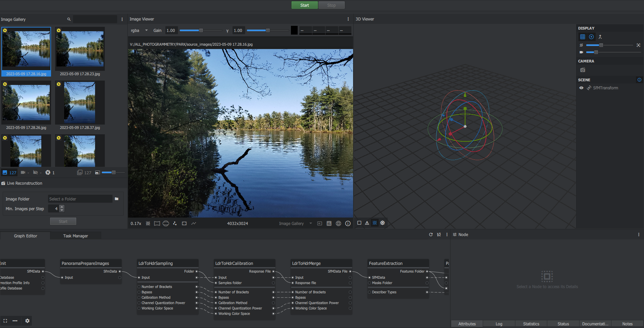Open the Image Gallery output dropdown in viewer
This screenshot has width=644, height=328.
(x=296, y=224)
